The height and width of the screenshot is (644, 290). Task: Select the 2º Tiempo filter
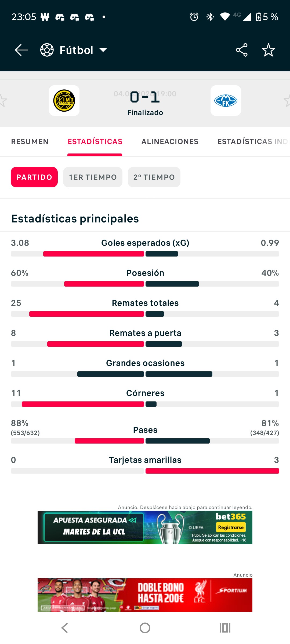pos(154,177)
